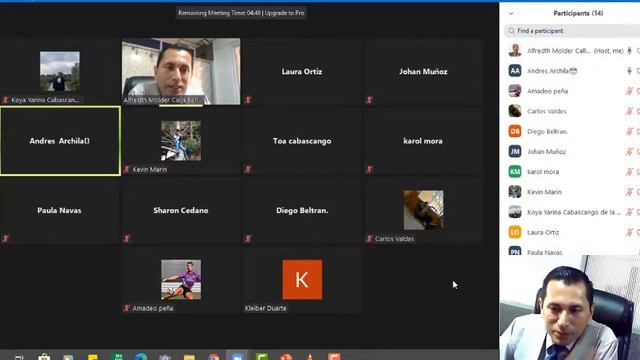
Task: Select Toa cabascango video tile
Action: tap(302, 141)
